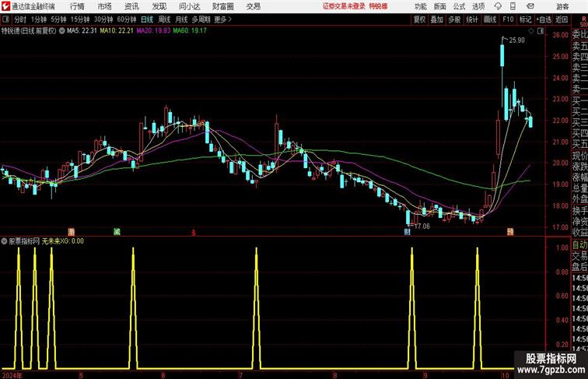Switch to 15分钟 period
This screenshot has height=379, width=588.
click(80, 19)
